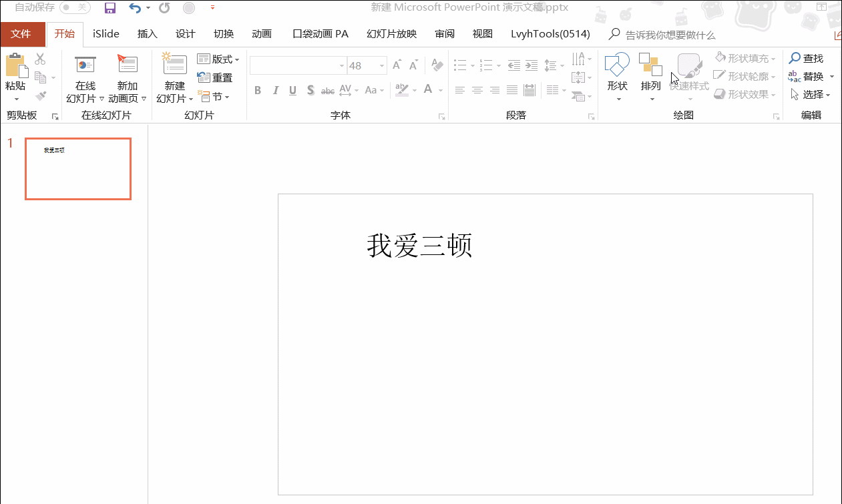Click the 查找 find button
842x504 pixels.
click(x=807, y=59)
